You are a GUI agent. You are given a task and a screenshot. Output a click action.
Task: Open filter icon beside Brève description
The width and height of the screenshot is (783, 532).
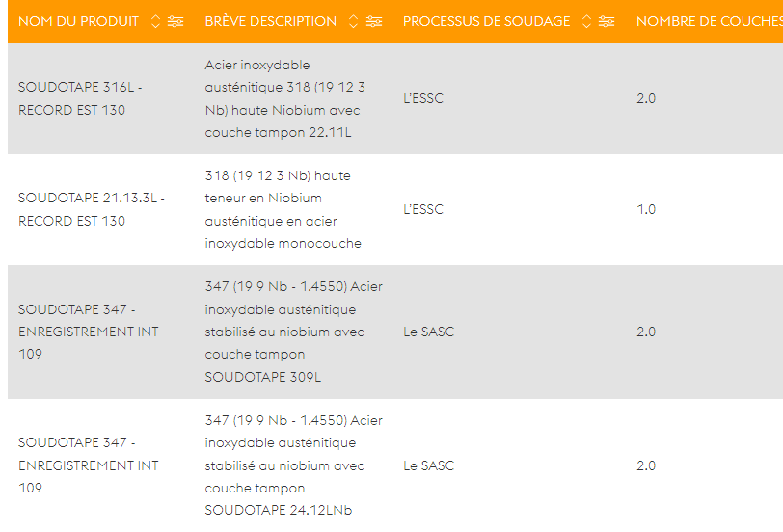373,21
